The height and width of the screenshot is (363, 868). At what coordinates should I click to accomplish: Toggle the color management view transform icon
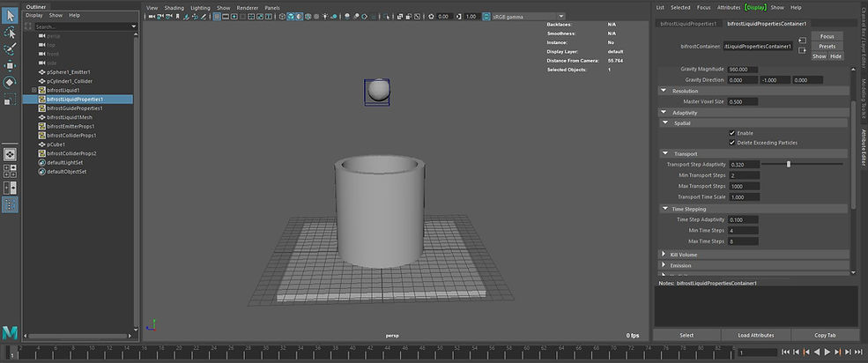(486, 17)
